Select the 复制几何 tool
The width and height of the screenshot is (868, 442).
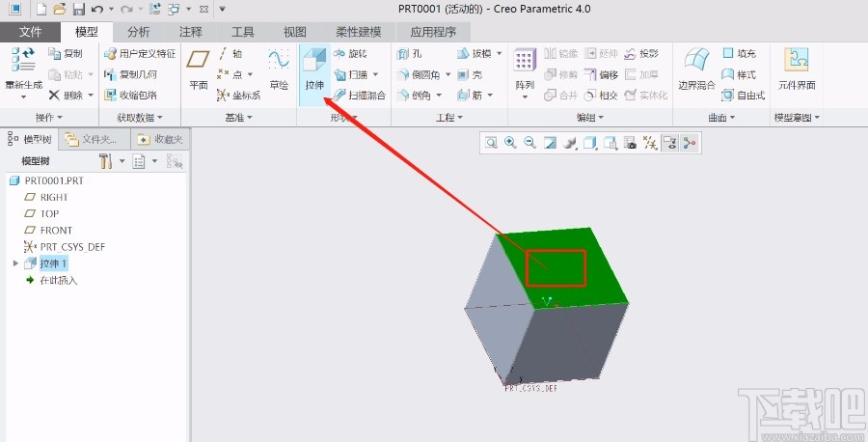point(130,74)
